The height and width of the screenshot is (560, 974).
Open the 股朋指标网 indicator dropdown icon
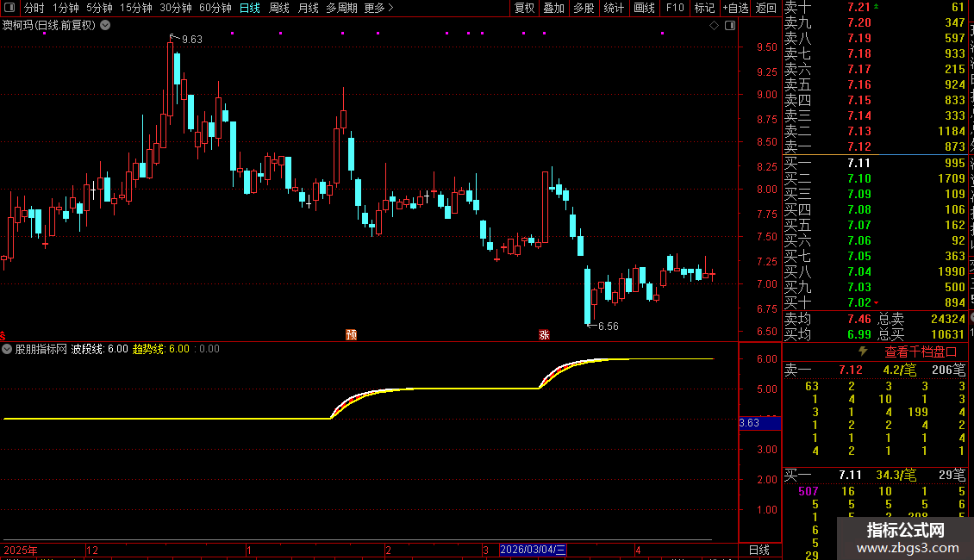point(7,349)
